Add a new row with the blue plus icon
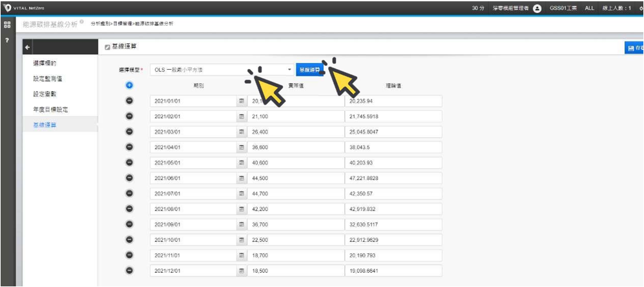This screenshot has height=287, width=644. coord(129,85)
